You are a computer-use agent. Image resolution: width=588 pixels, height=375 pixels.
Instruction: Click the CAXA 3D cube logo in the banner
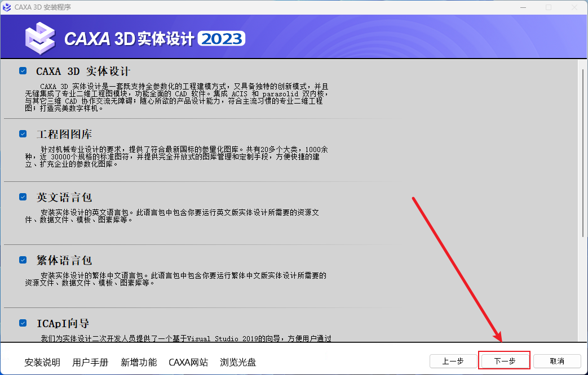click(40, 38)
